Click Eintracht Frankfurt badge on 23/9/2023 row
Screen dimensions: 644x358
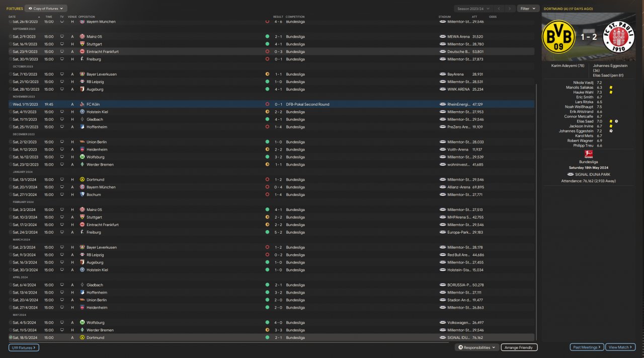(82, 51)
